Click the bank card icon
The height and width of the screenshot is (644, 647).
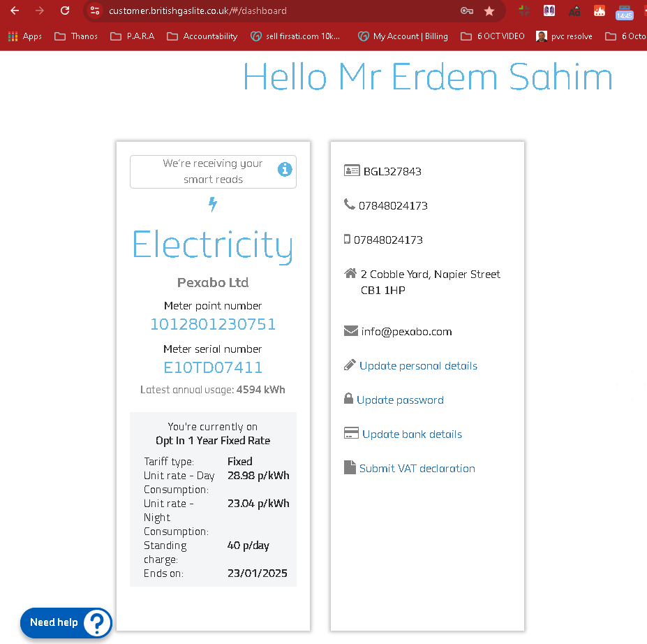coord(351,432)
